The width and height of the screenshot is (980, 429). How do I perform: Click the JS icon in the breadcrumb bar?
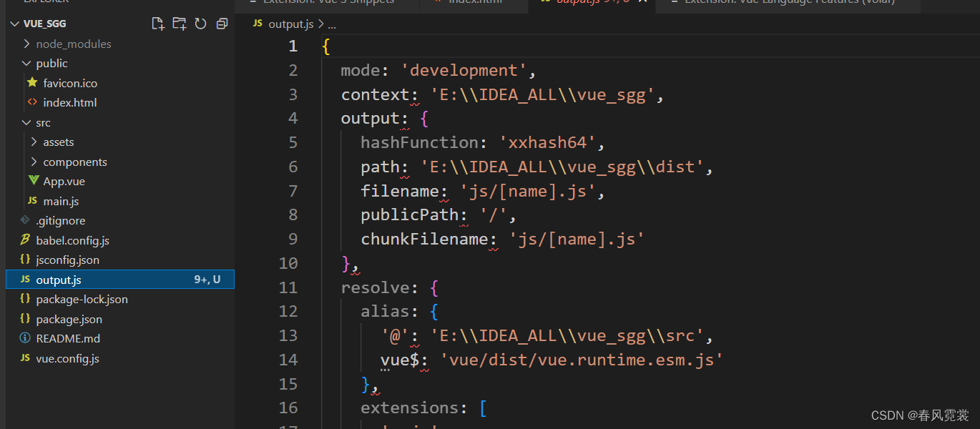point(258,24)
